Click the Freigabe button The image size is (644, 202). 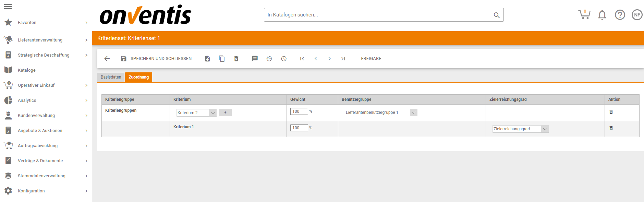[x=371, y=59]
